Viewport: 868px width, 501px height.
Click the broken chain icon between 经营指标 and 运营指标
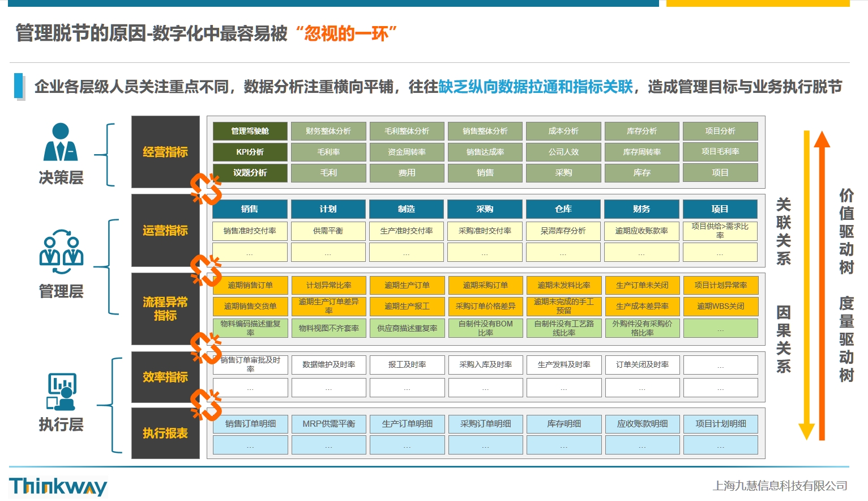(206, 189)
